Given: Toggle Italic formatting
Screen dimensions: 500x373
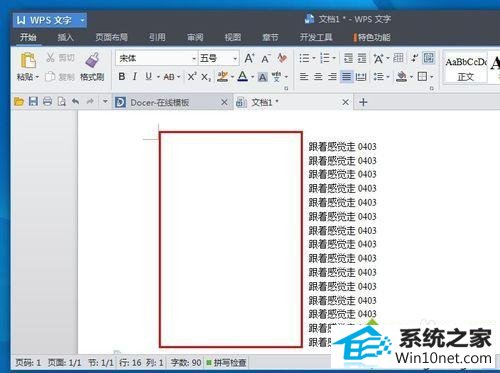Looking at the screenshot, I should [x=135, y=77].
